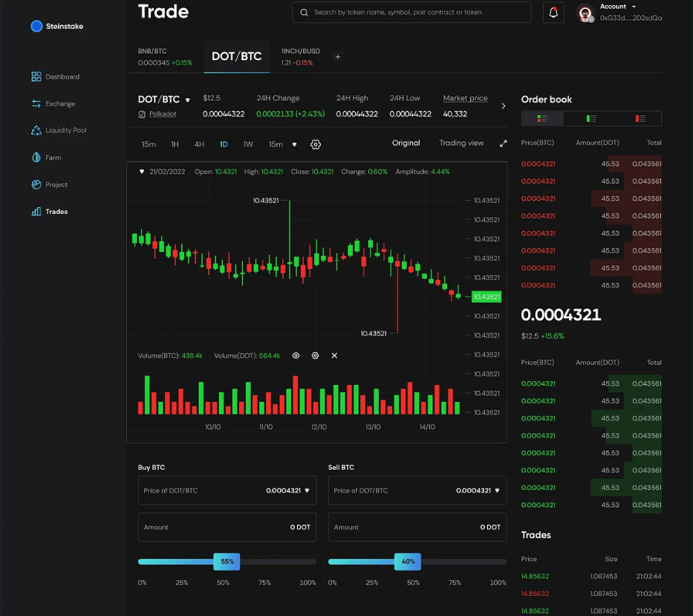Open the Account dropdown menu
This screenshot has width=693, height=616.
tap(618, 7)
